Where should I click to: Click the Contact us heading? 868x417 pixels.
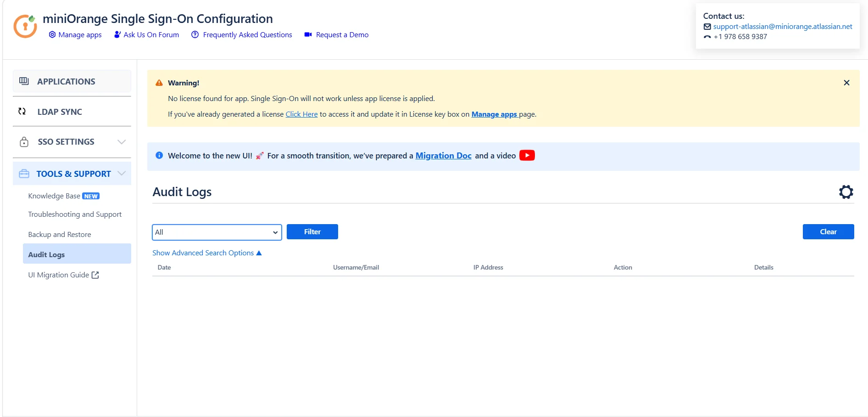724,16
